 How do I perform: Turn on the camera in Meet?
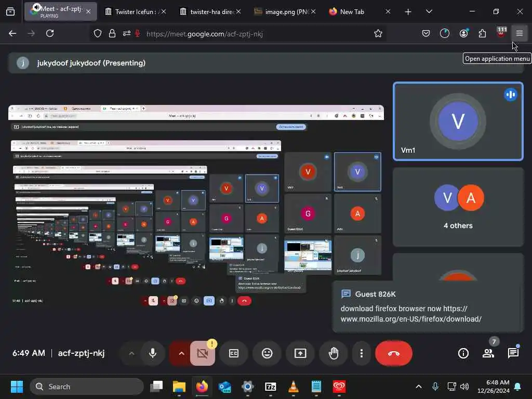[203, 353]
